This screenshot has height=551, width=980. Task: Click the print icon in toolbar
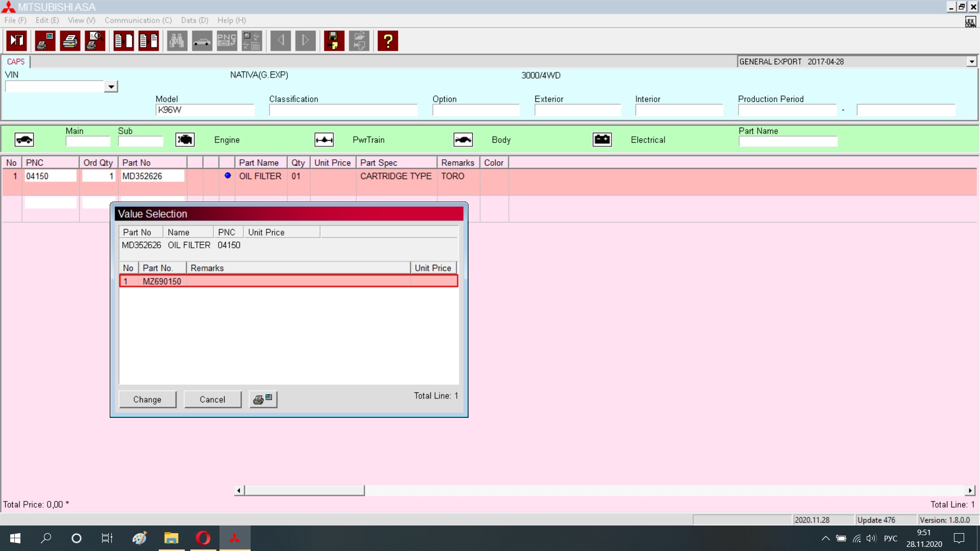click(x=70, y=41)
